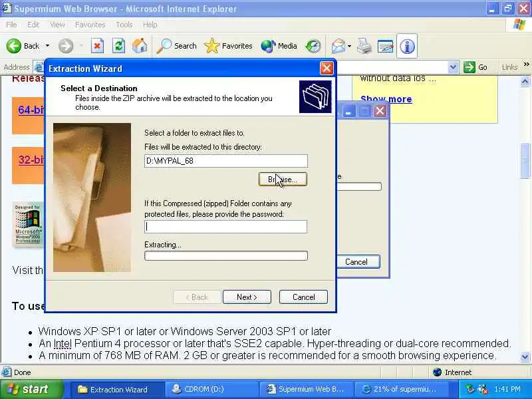Viewport: 532px width, 399px height.
Task: Close the download dialog behind the wizard
Action: (x=380, y=111)
